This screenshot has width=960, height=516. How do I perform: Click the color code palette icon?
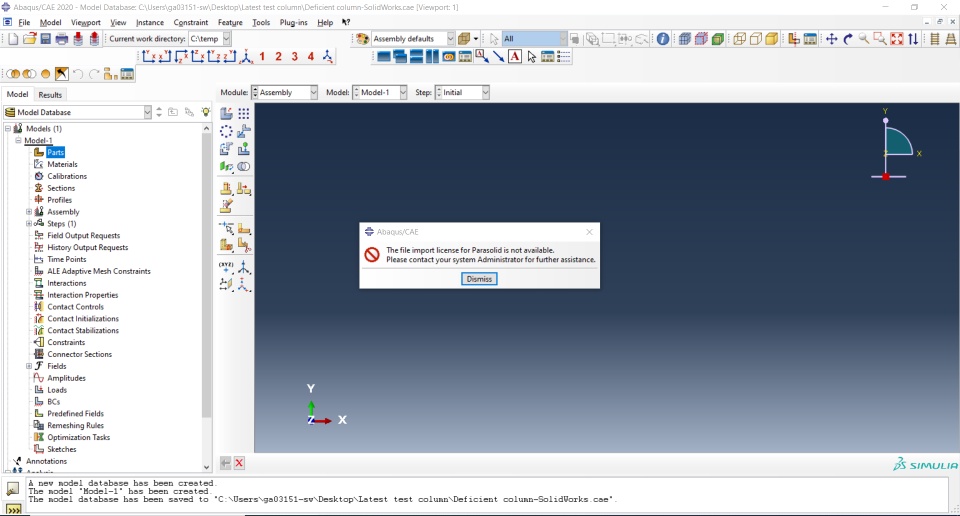[362, 39]
